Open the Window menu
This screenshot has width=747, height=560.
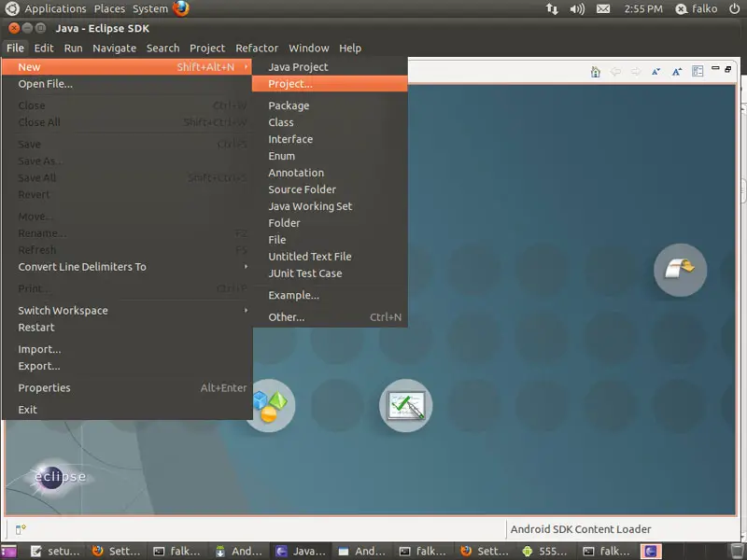[309, 49]
